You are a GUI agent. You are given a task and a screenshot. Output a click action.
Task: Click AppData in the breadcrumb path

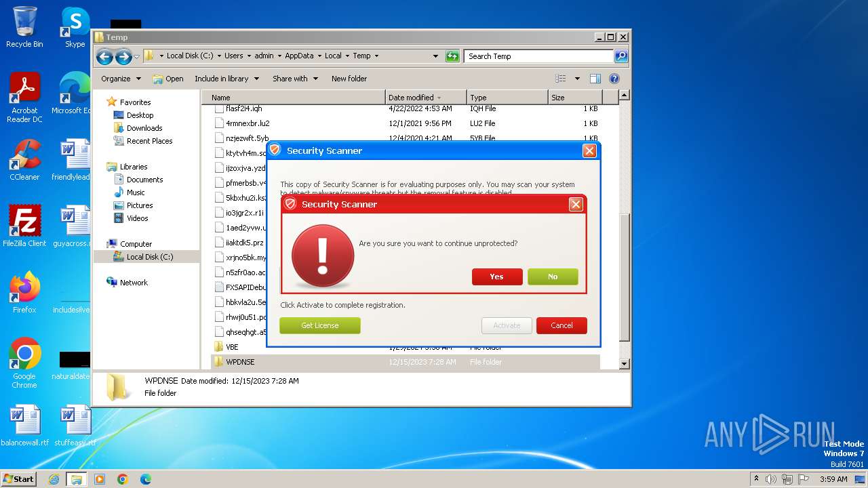(299, 56)
